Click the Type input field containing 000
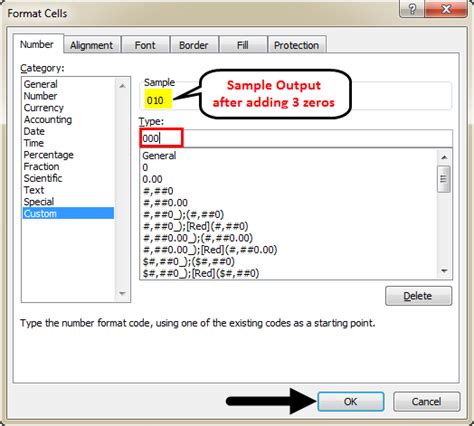The image size is (474, 426). coord(296,138)
